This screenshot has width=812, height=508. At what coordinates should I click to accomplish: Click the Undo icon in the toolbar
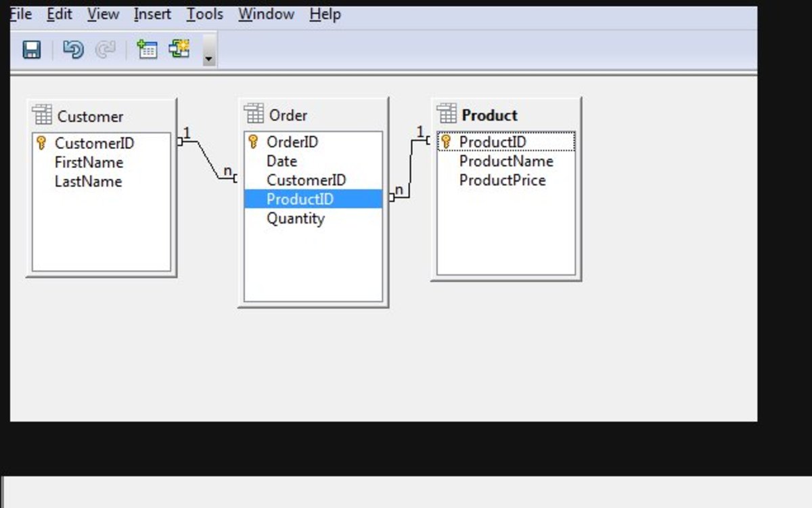pyautogui.click(x=73, y=49)
